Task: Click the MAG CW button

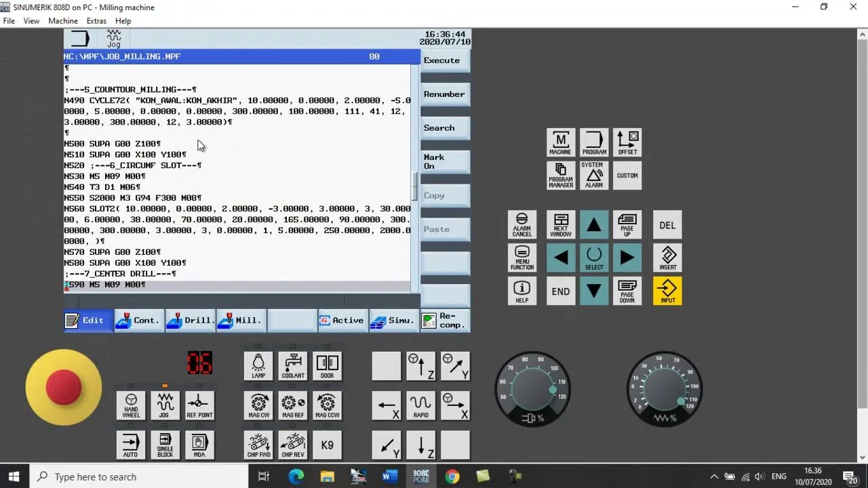Action: click(x=258, y=405)
